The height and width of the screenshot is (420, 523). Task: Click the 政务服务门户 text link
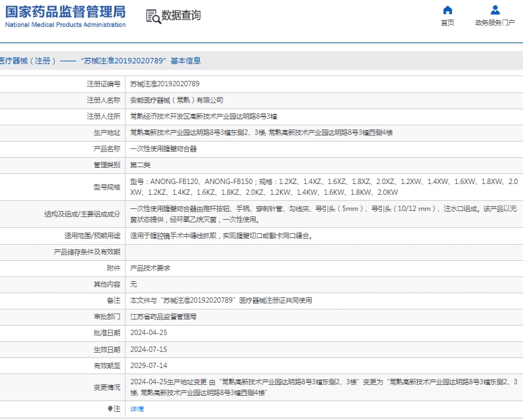point(495,23)
